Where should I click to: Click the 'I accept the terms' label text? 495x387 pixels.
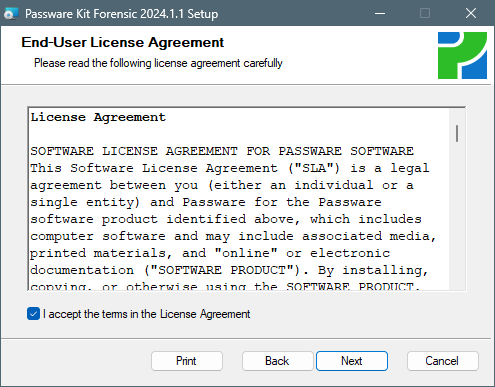click(x=147, y=314)
